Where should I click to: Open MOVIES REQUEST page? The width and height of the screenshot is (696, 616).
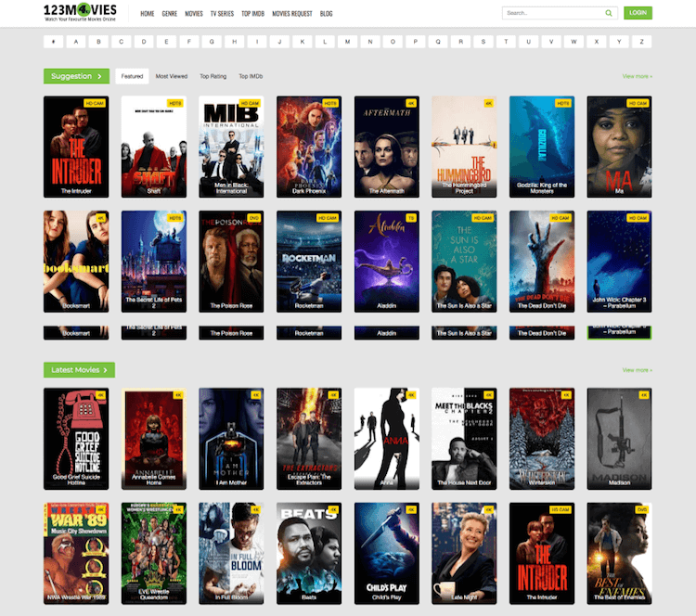292,14
